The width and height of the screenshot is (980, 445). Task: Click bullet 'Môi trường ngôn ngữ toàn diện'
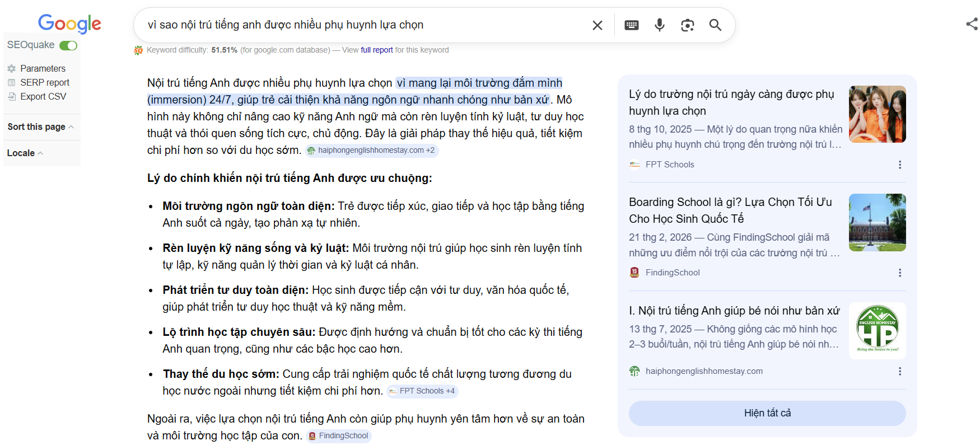[249, 206]
